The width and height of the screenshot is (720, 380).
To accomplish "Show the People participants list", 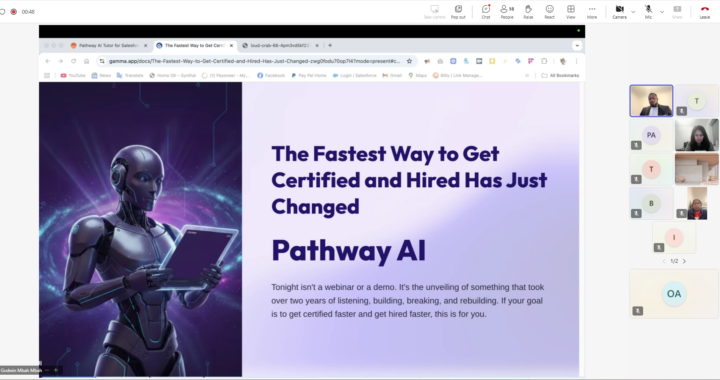I will tap(507, 11).
